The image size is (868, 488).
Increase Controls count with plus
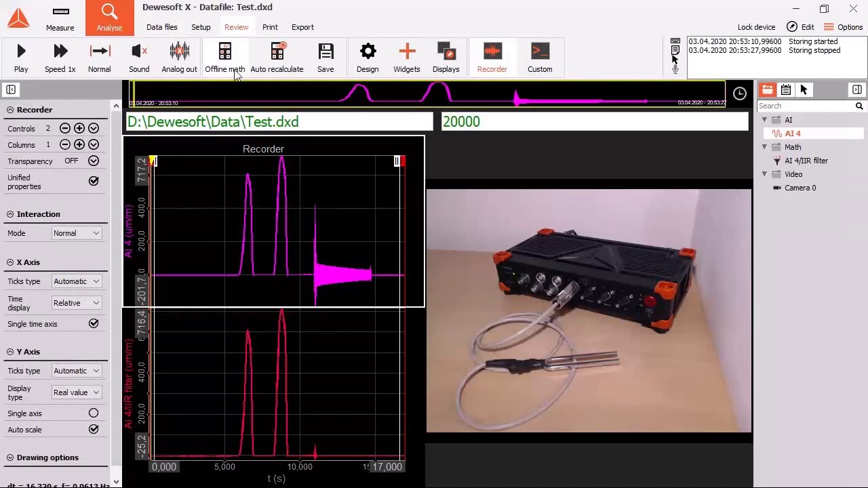(x=79, y=128)
